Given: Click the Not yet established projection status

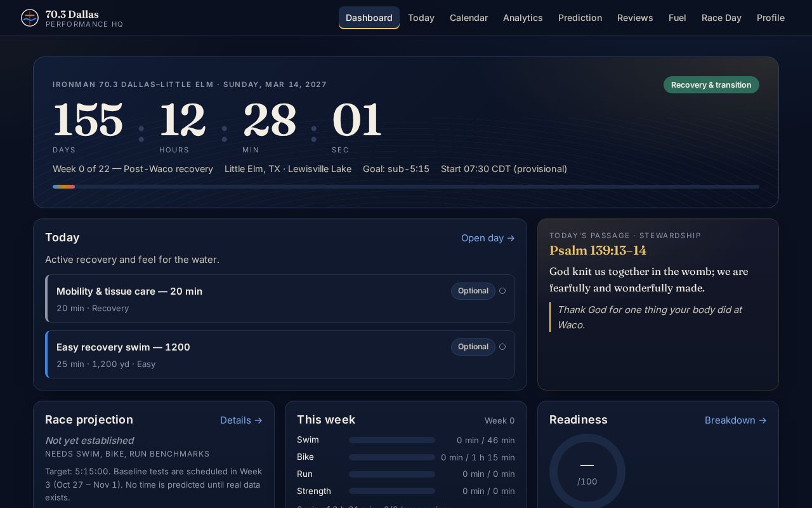Looking at the screenshot, I should pyautogui.click(x=89, y=441).
